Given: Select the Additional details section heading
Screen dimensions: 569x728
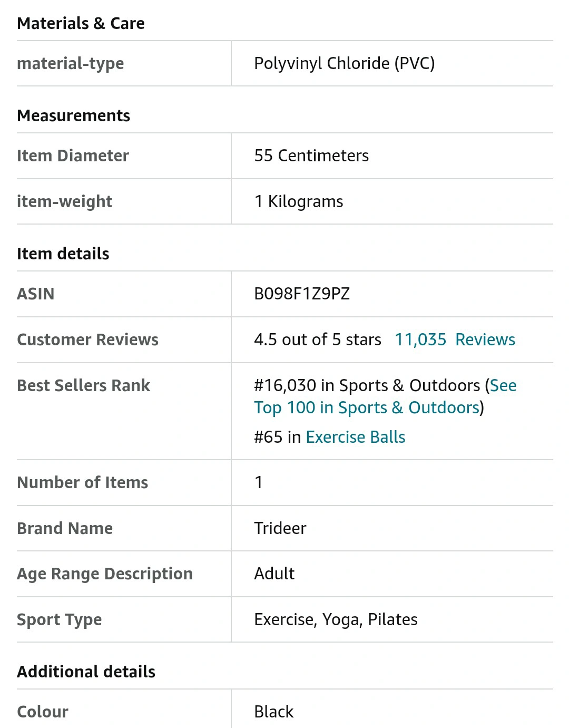Looking at the screenshot, I should 86,672.
